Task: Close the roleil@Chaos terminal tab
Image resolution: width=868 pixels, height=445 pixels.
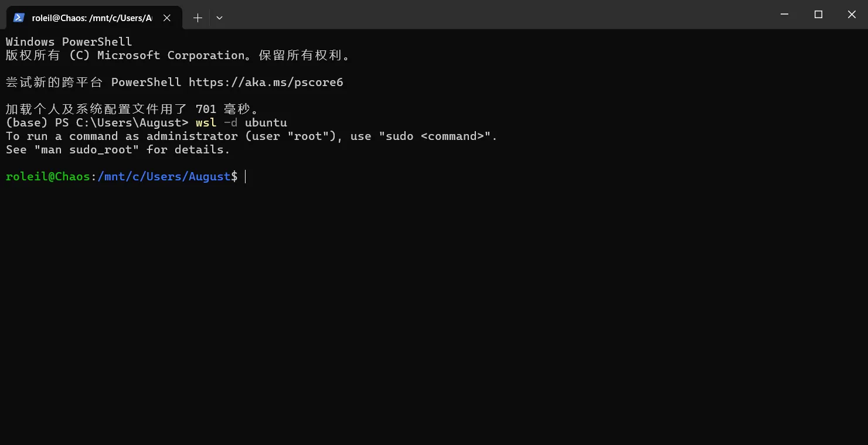Action: coord(167,18)
